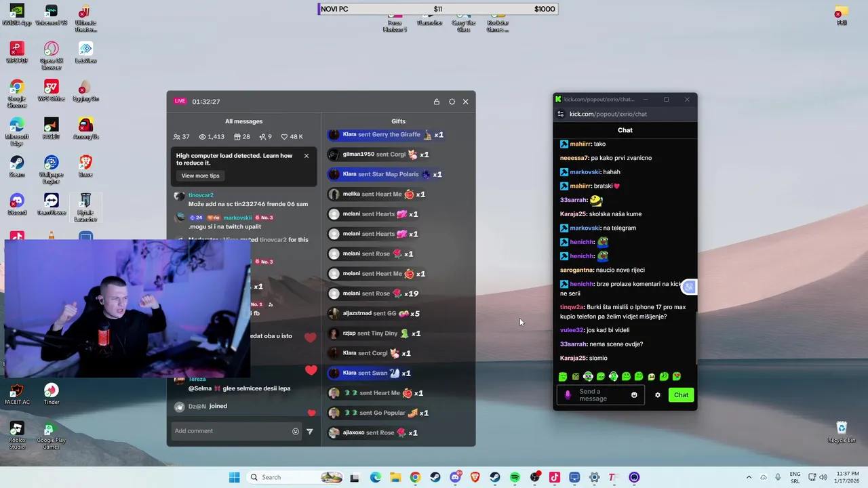Open the Microsoft Edge desktop shortcut
This screenshot has height=488, width=868.
(x=17, y=131)
